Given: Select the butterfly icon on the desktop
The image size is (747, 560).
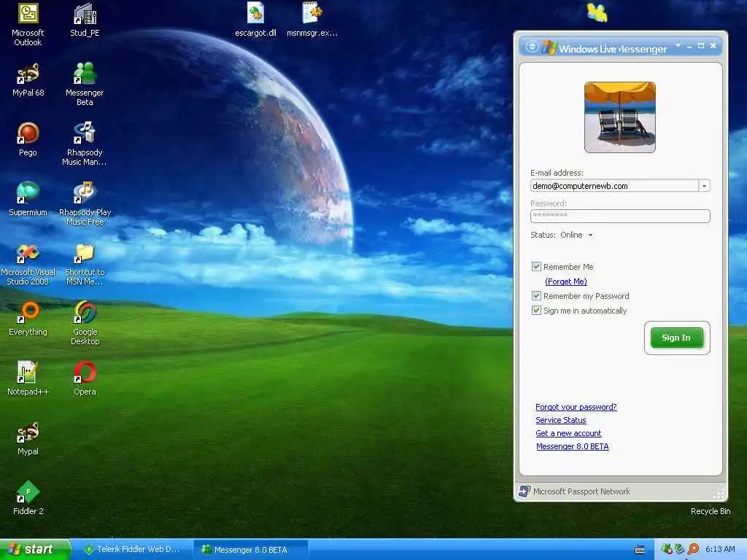Looking at the screenshot, I should (x=597, y=13).
